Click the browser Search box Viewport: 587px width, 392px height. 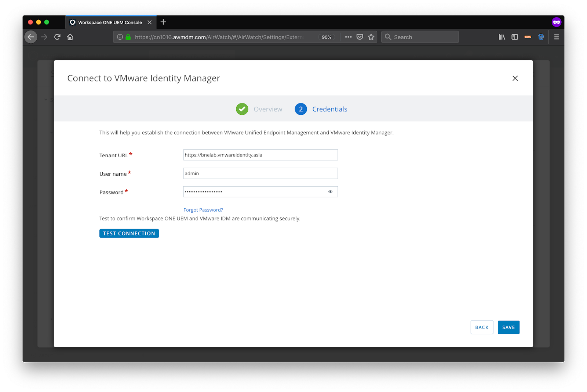click(x=420, y=37)
